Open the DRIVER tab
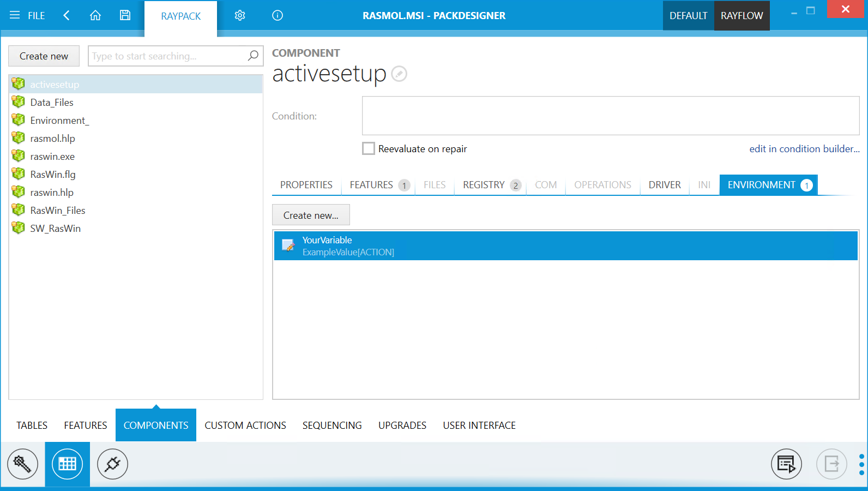The height and width of the screenshot is (491, 868). click(665, 185)
